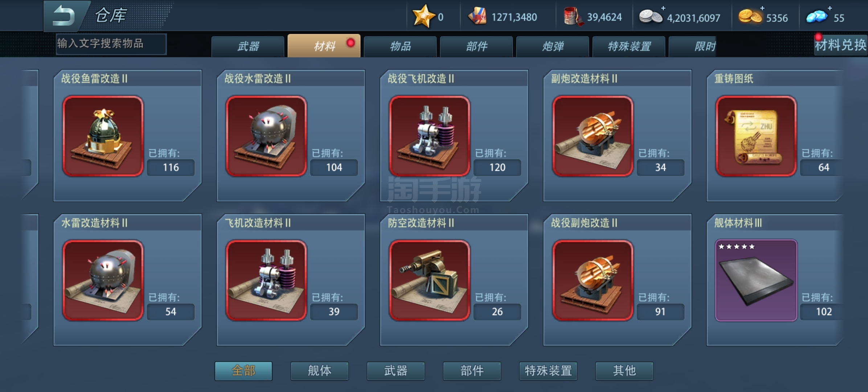Select the 防空改造材料 II anti-air gun icon
Viewport: 868px width, 392px height.
pos(430,280)
